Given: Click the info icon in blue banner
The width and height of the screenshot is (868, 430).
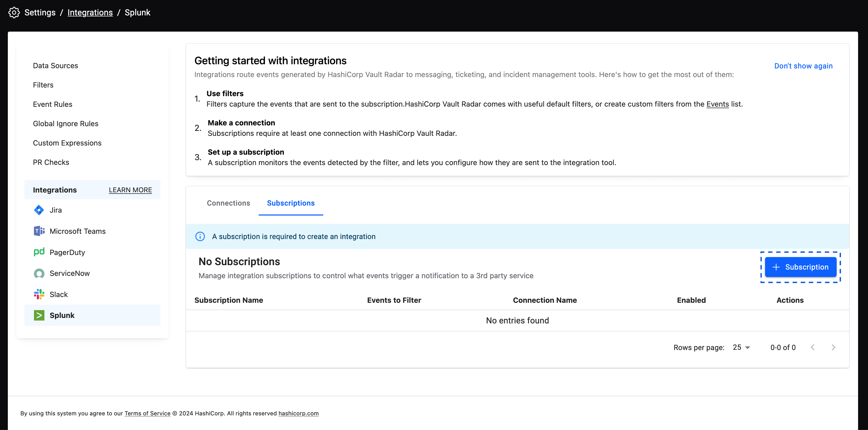Looking at the screenshot, I should pos(200,237).
